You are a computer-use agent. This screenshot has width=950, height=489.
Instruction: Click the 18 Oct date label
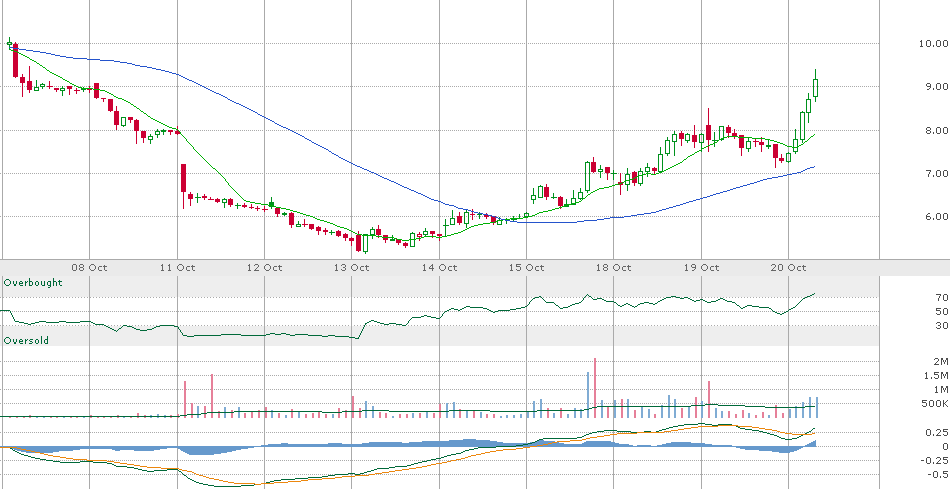click(x=614, y=267)
